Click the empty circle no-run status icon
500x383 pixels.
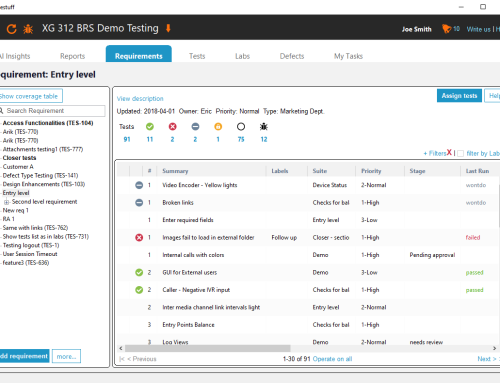(241, 127)
